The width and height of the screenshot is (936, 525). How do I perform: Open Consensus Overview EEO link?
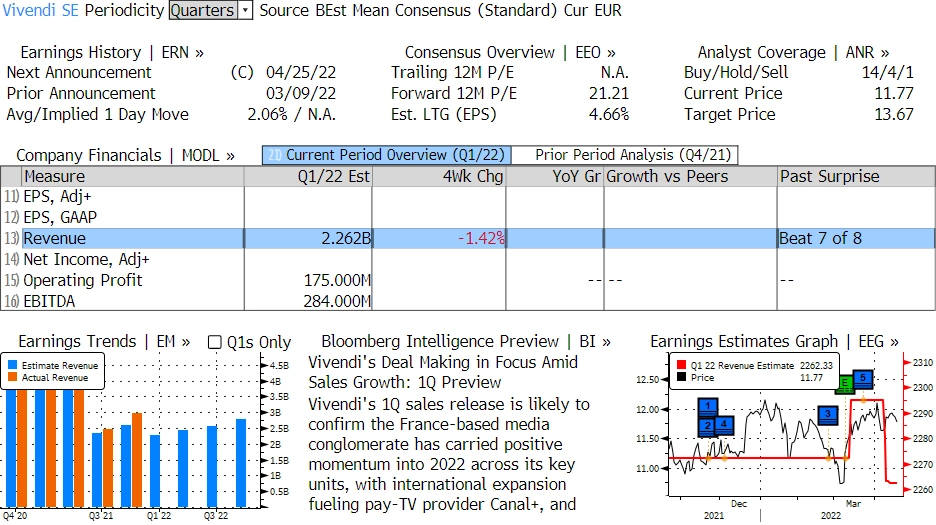[510, 53]
